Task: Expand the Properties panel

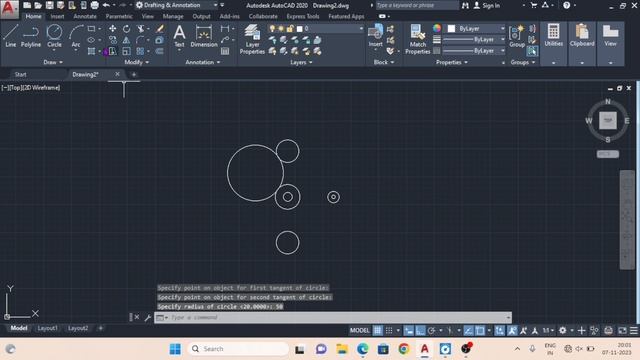Action: coord(452,62)
